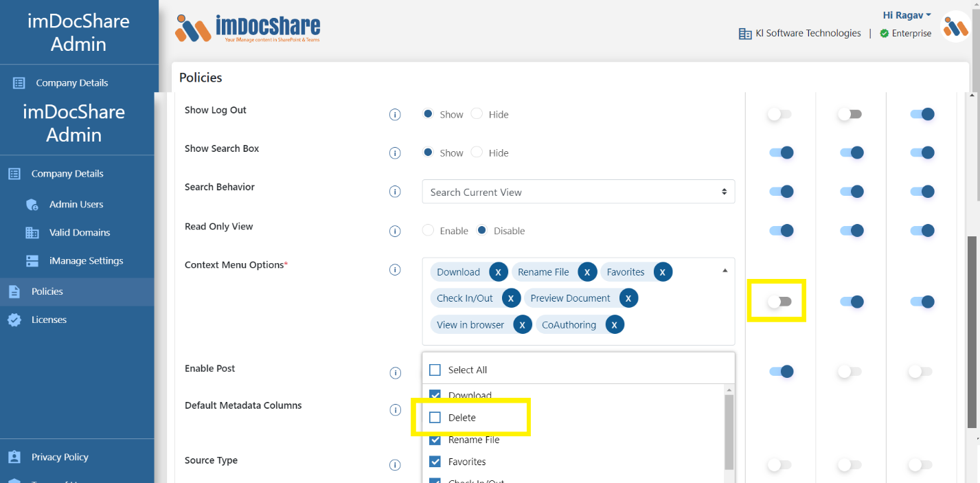Screen dimensions: 980x483
Task: Select Show for Show Search Box
Action: click(428, 153)
